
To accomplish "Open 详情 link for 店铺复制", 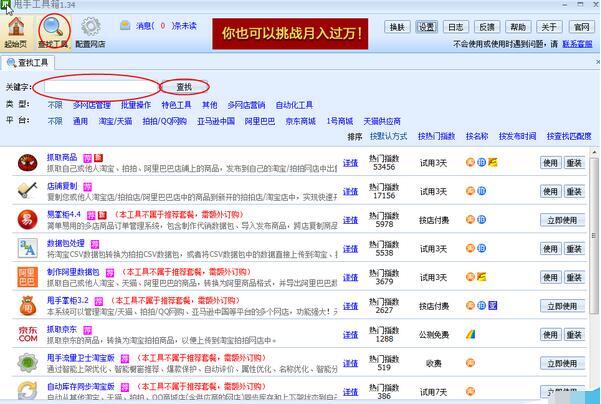I will (350, 191).
